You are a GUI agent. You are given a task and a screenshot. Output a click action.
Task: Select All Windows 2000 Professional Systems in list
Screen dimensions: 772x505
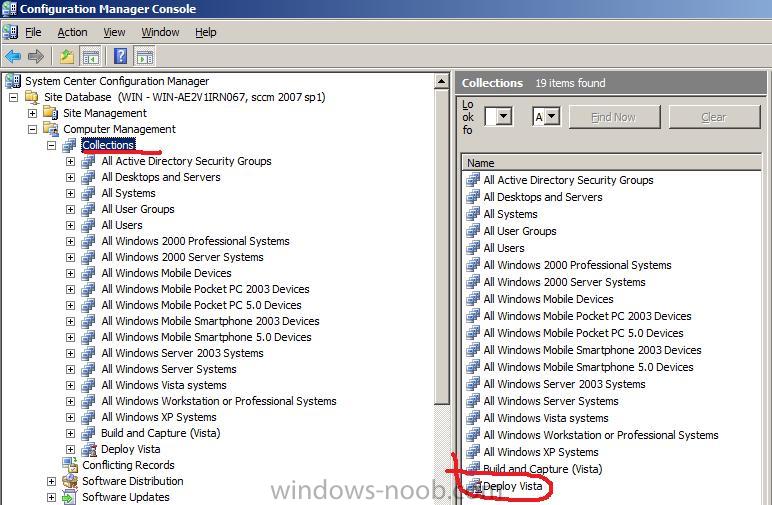(x=578, y=265)
